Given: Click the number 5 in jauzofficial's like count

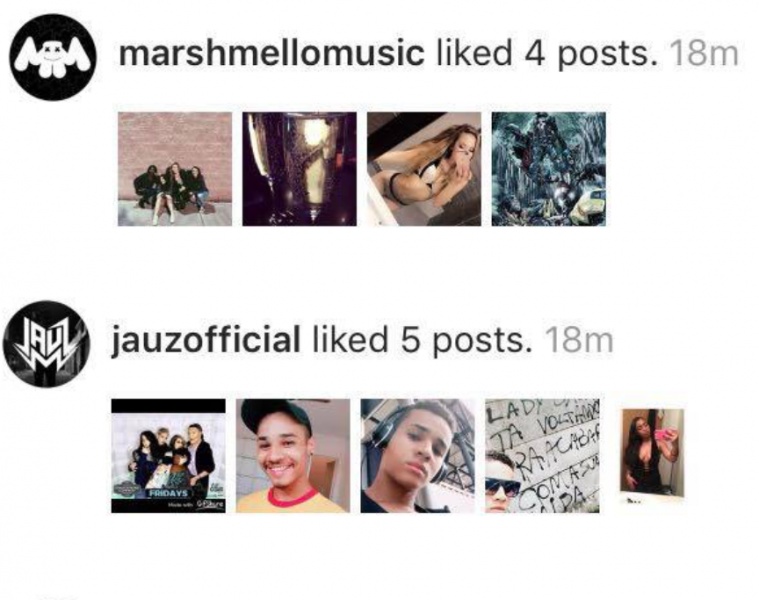Looking at the screenshot, I should (410, 340).
